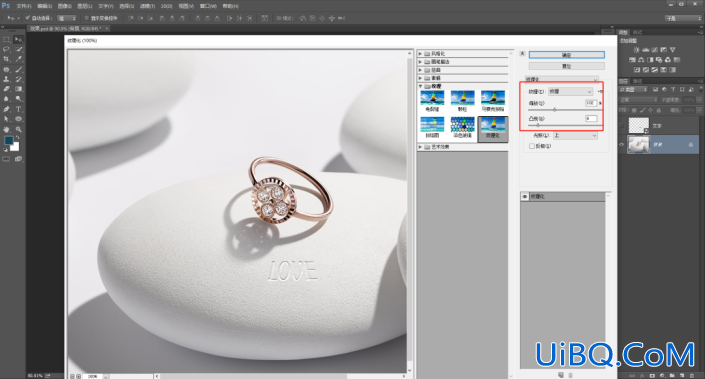Open the filter name dropdown below buttons

click(562, 79)
